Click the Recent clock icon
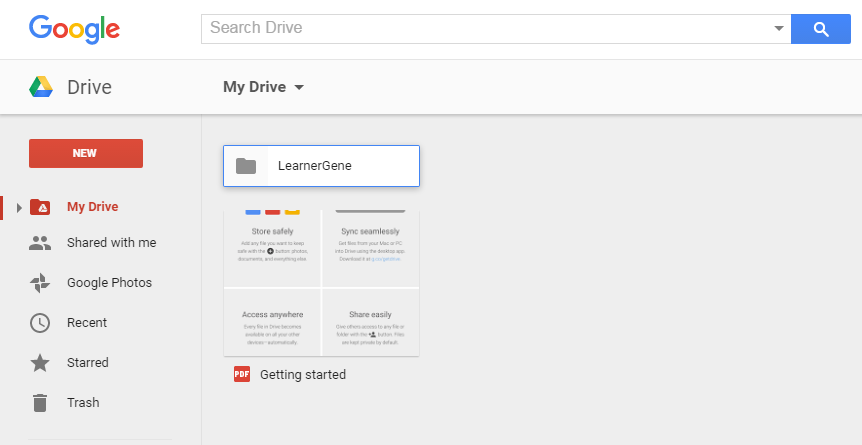This screenshot has height=445, width=862. click(x=40, y=323)
